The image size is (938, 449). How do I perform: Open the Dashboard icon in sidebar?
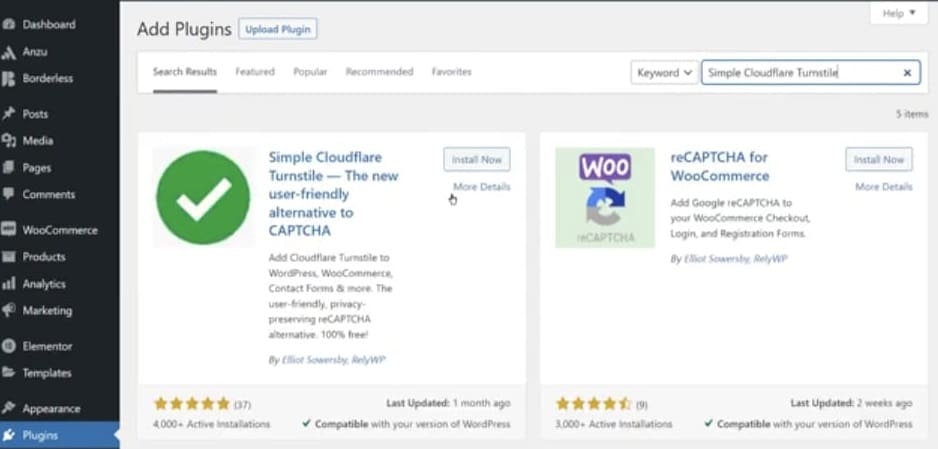[8, 25]
